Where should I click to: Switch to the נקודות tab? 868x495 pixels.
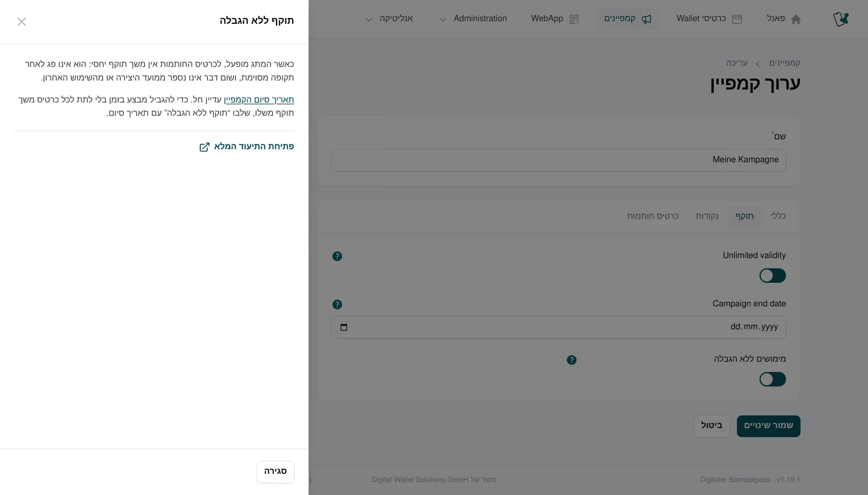click(707, 216)
